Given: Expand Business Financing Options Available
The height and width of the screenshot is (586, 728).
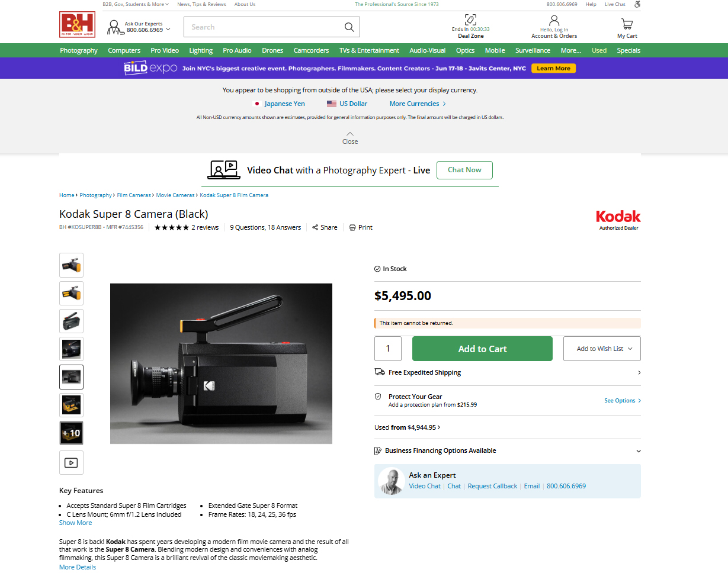Looking at the screenshot, I should (639, 451).
